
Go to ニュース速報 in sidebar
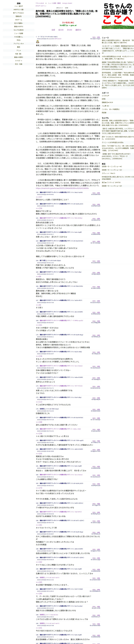pos(19,33)
